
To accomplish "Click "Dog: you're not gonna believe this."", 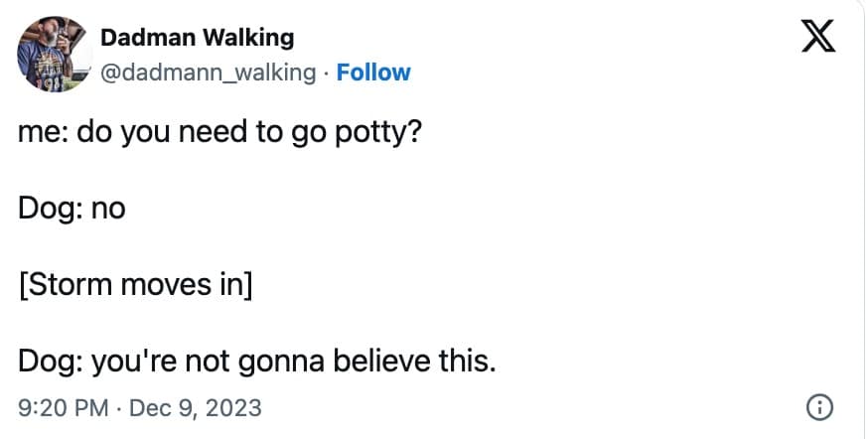I will (256, 361).
